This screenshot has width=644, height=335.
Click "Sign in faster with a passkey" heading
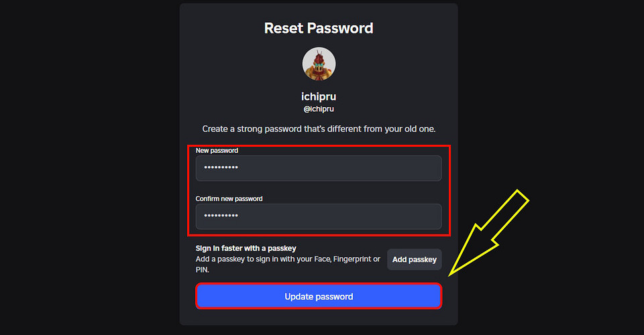coord(246,249)
